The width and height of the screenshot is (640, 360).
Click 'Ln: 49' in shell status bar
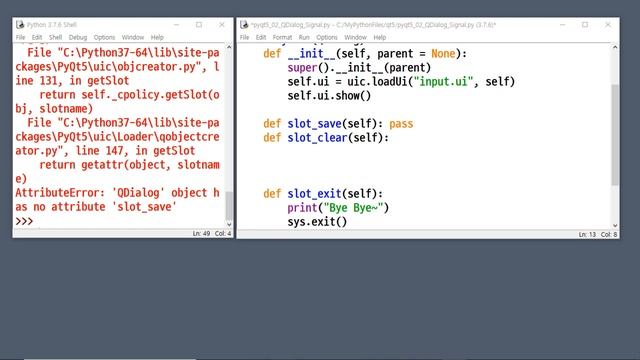(201, 234)
